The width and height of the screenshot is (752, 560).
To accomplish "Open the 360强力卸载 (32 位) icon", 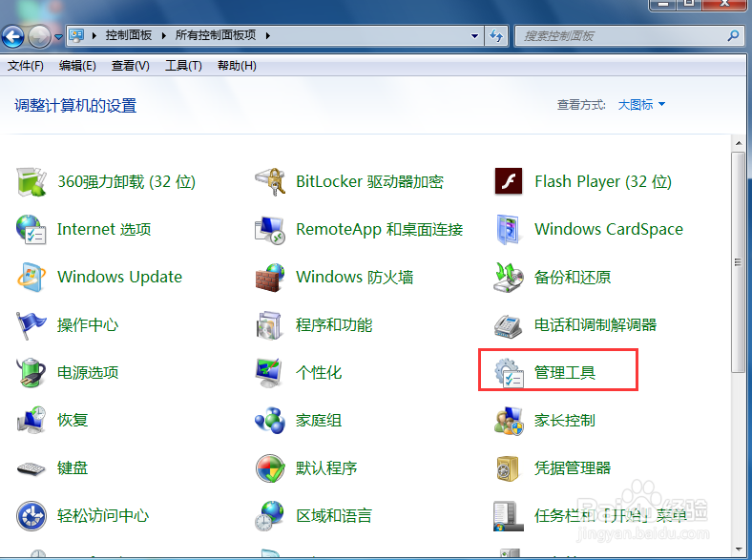I will pyautogui.click(x=31, y=181).
